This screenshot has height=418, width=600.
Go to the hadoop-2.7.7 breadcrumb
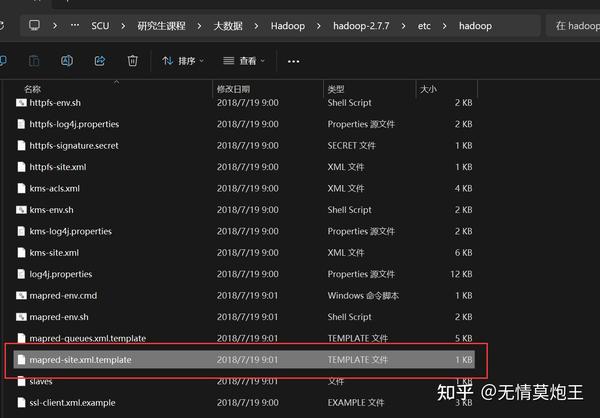coord(361,26)
